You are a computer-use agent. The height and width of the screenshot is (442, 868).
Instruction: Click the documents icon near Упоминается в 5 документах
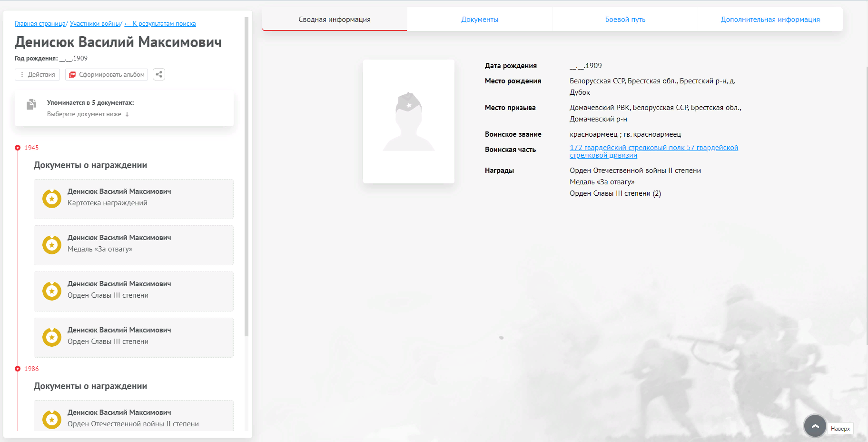(31, 104)
